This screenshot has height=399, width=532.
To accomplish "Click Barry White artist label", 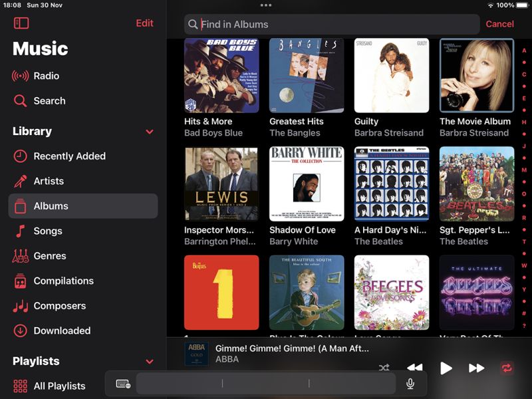I will pos(293,241).
